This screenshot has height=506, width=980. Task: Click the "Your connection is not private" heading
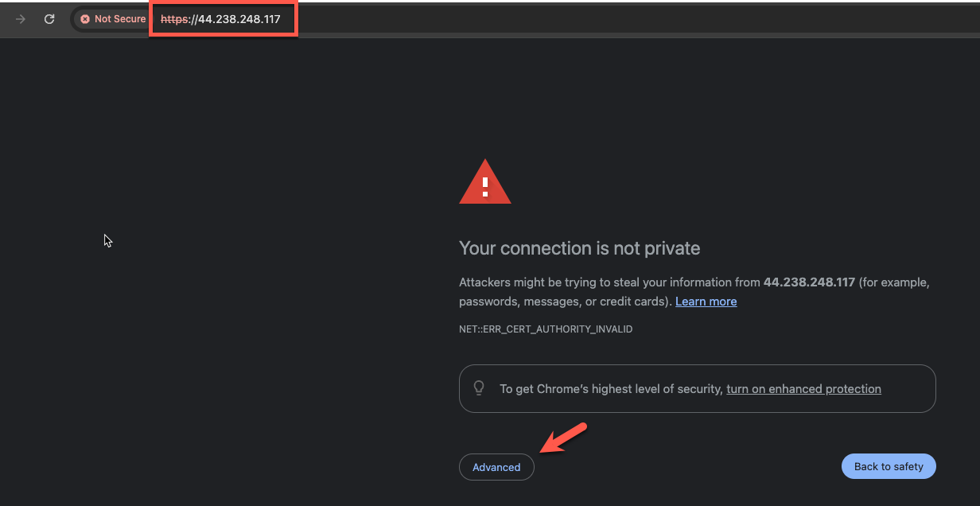580,248
